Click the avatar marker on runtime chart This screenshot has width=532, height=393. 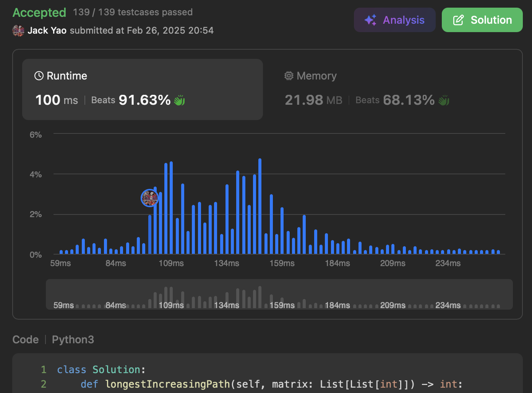pyautogui.click(x=150, y=198)
